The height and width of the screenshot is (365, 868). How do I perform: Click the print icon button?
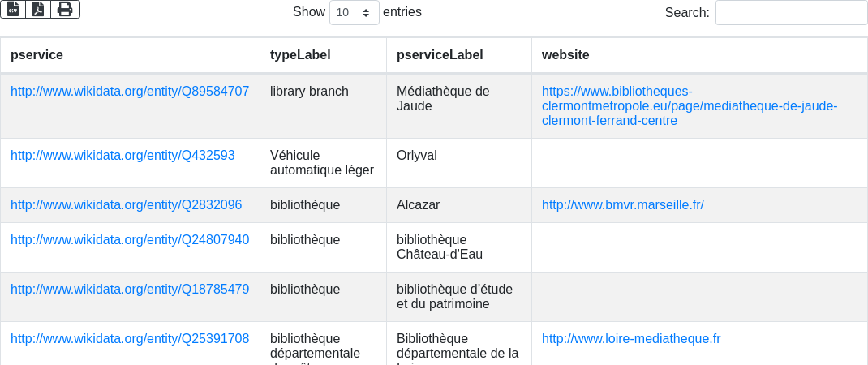tap(65, 9)
